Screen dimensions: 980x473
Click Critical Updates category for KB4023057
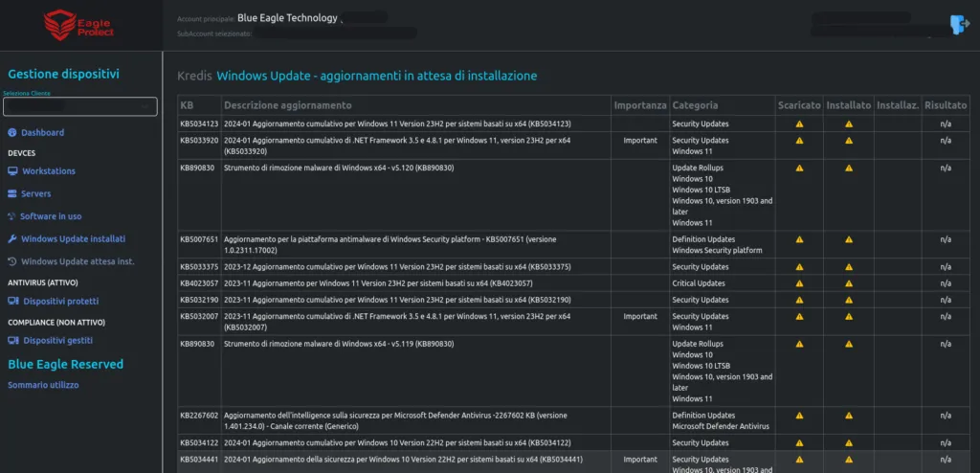click(699, 283)
